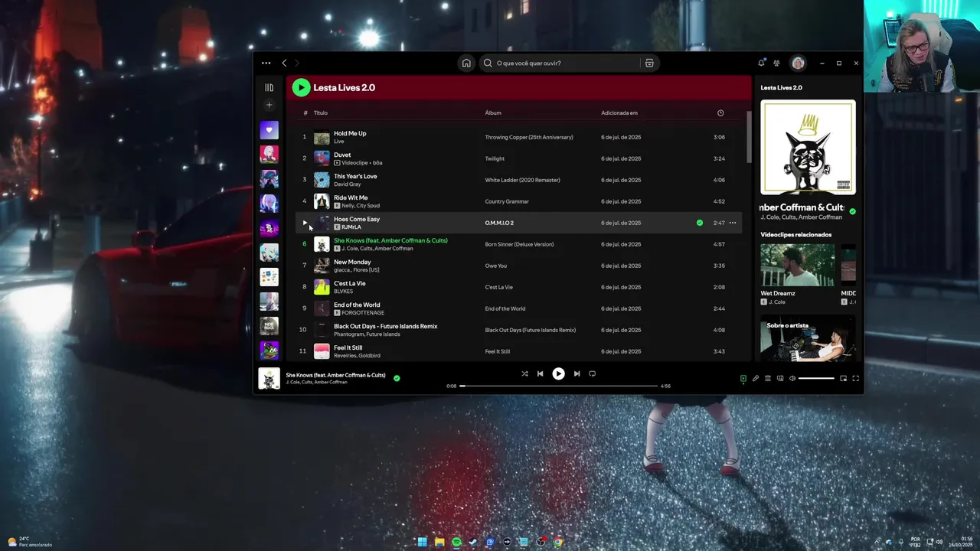Image resolution: width=980 pixels, height=551 pixels.
Task: Open Google Chrome from taskbar
Action: [558, 542]
